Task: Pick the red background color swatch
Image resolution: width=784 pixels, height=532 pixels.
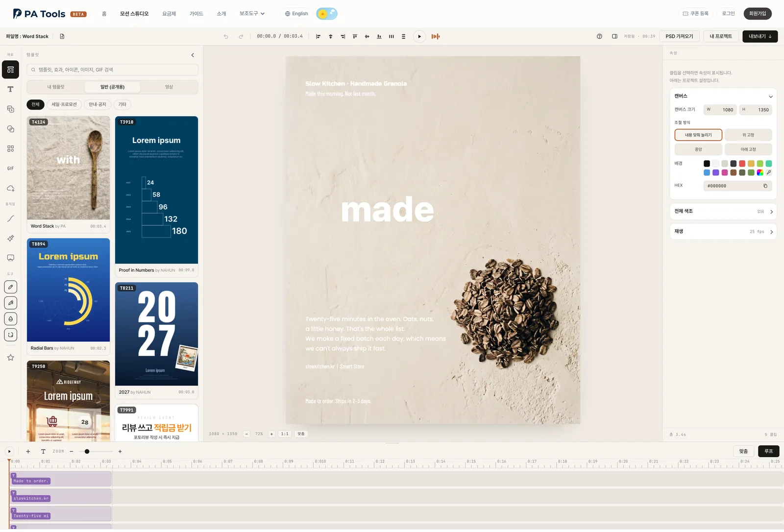Action: pos(742,164)
